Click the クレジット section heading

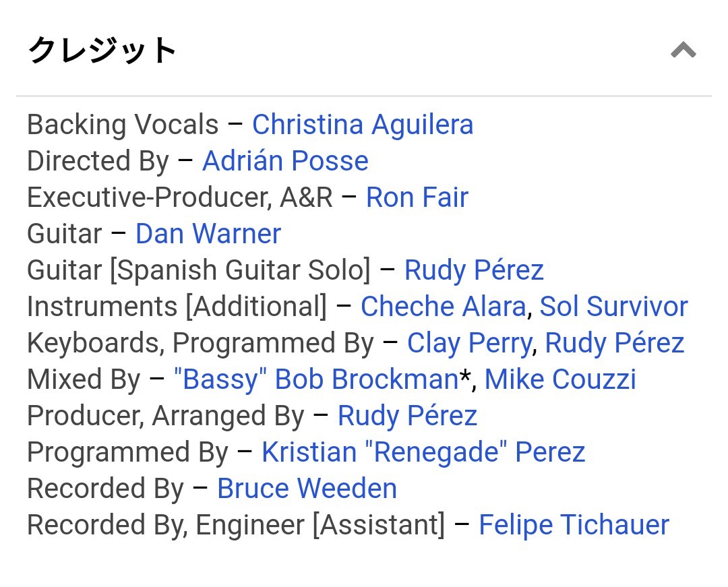click(x=102, y=50)
